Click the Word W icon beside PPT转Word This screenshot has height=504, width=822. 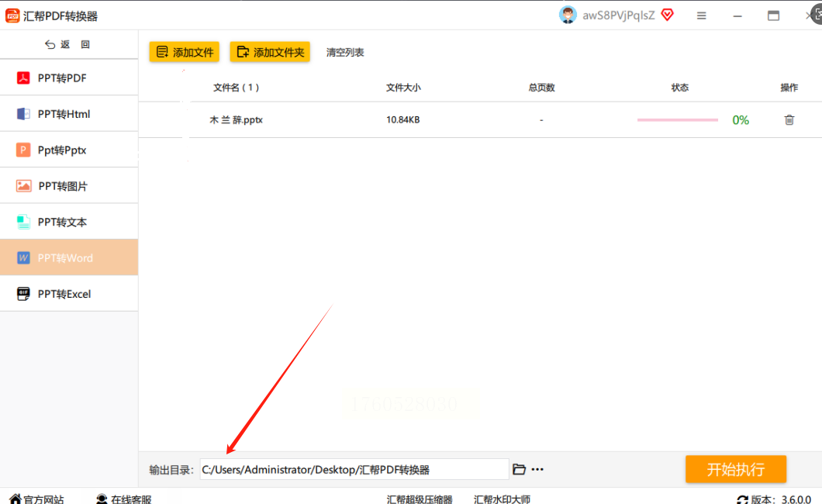point(23,257)
